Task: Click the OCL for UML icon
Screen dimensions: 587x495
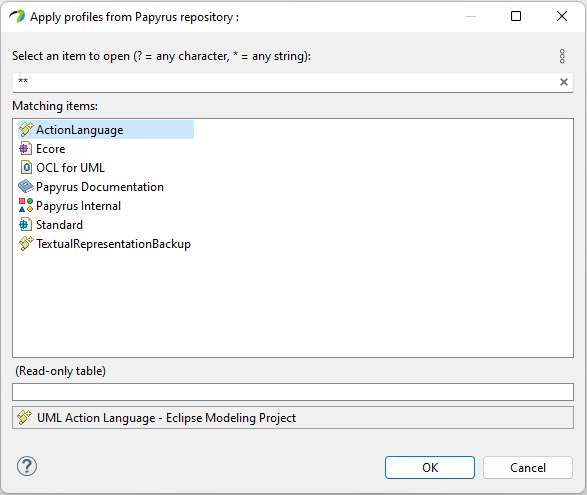Action: [26, 167]
